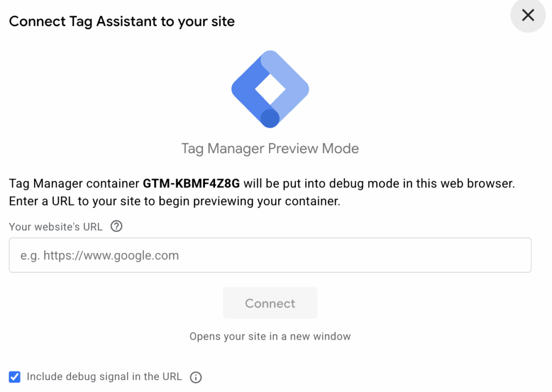Viewport: 552px width, 392px height.
Task: Click the container ID GTM-KBMF4Z8G
Action: pos(191,183)
